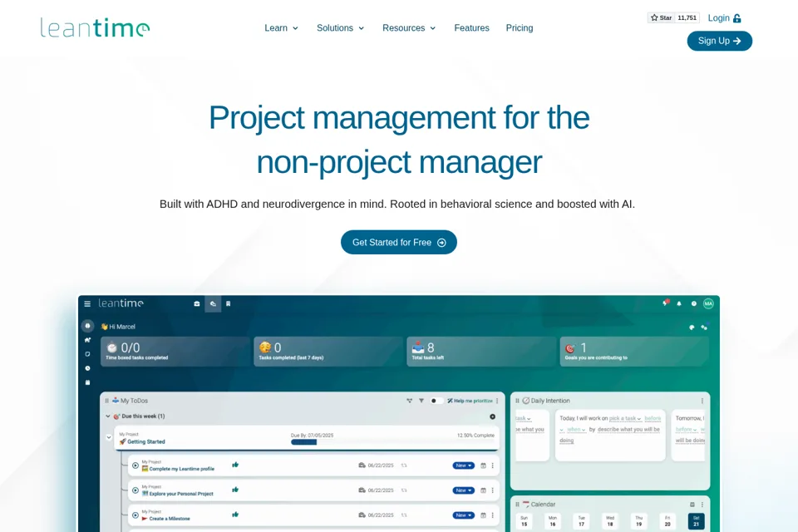Click the Sign Up button
798x532 pixels.
pos(720,41)
